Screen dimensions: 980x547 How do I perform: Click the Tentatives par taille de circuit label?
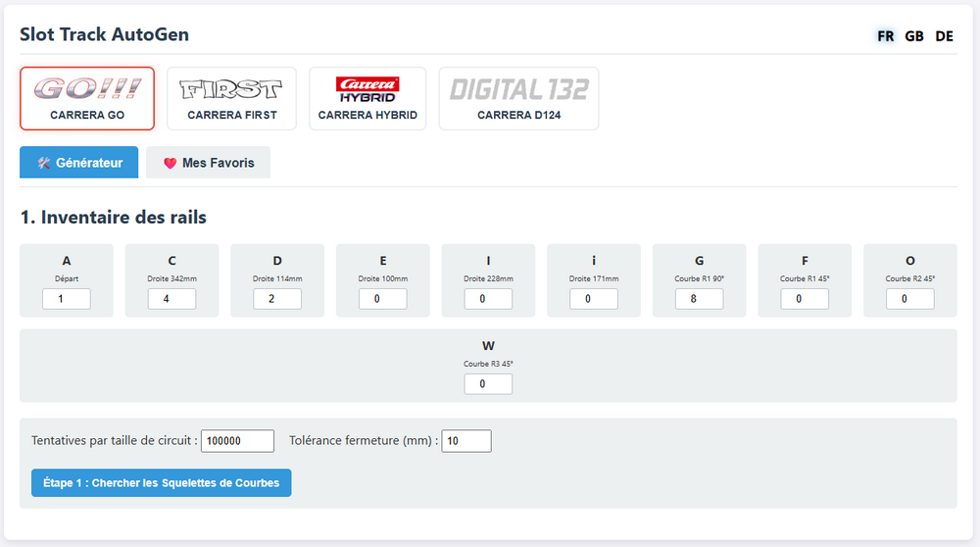click(x=115, y=441)
